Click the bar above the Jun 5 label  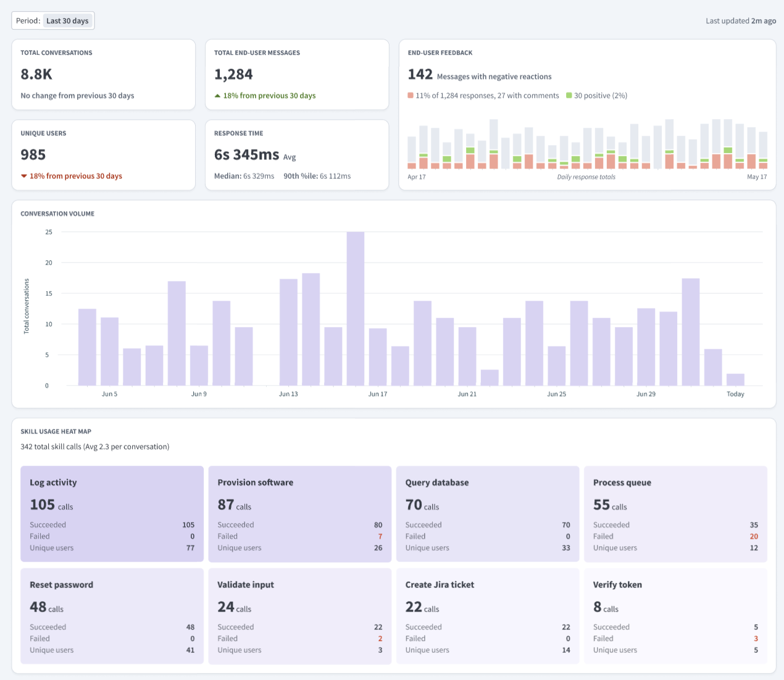tap(110, 352)
